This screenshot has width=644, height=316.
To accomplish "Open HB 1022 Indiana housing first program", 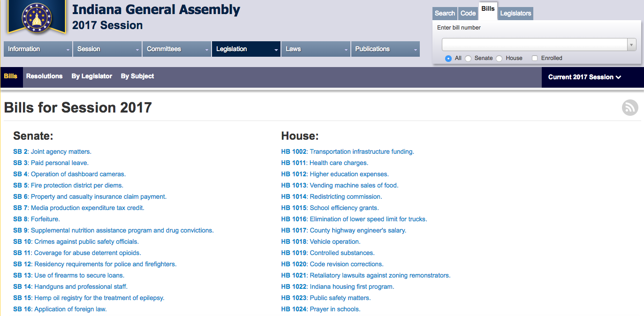I will tap(338, 287).
